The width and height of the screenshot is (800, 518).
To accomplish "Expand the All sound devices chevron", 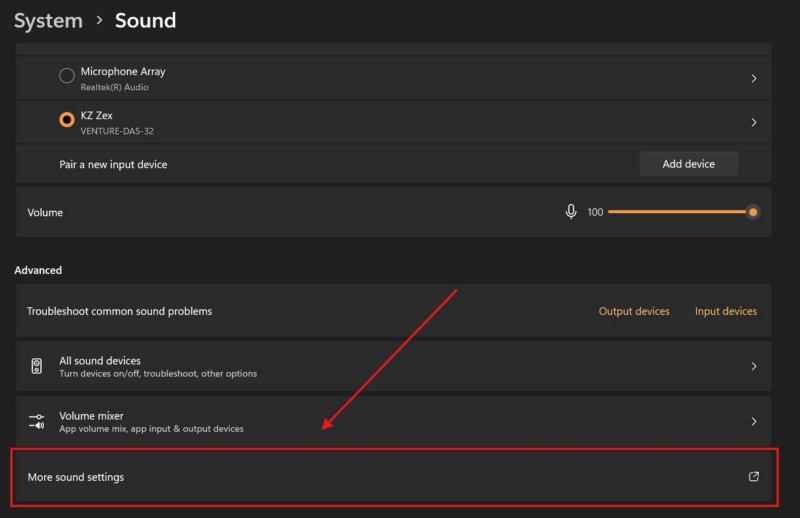I will pos(754,366).
